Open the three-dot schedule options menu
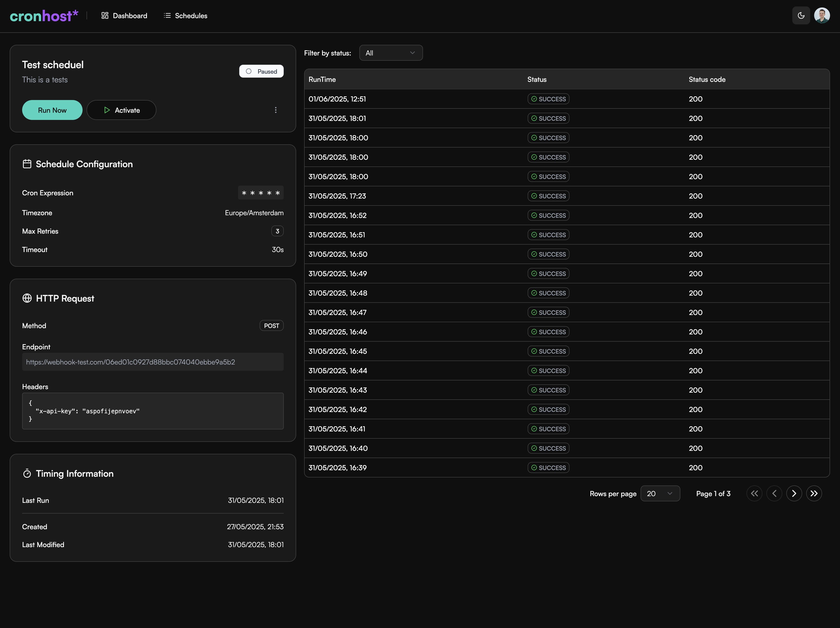The width and height of the screenshot is (840, 628). pos(276,110)
